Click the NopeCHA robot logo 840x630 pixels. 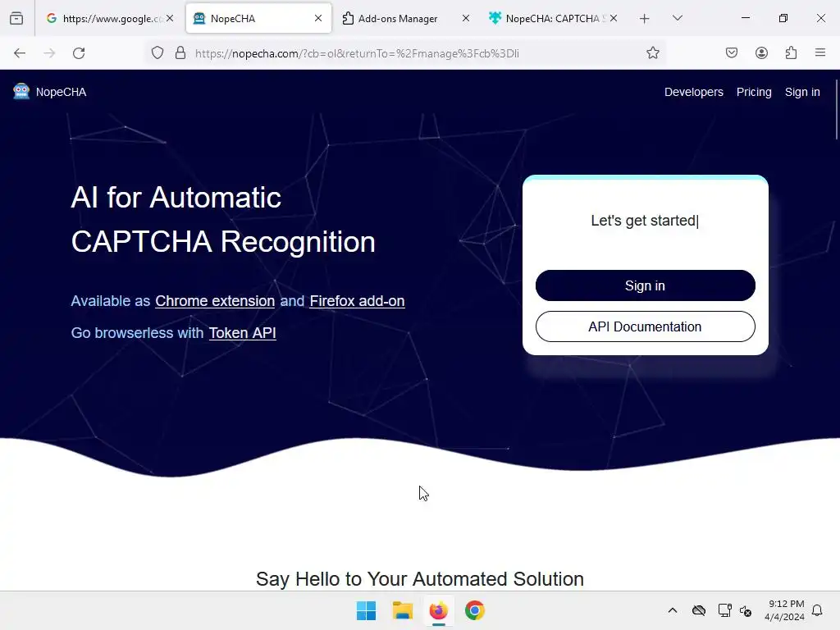point(21,92)
